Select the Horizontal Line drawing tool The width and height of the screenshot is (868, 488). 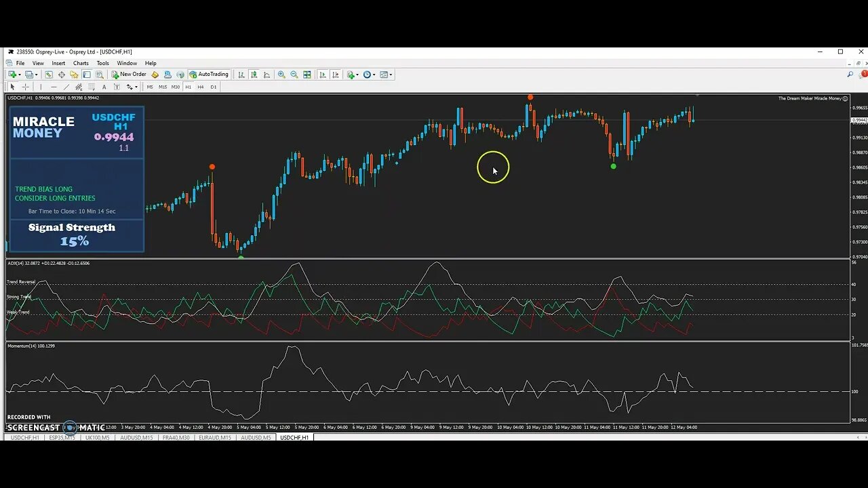(x=54, y=87)
